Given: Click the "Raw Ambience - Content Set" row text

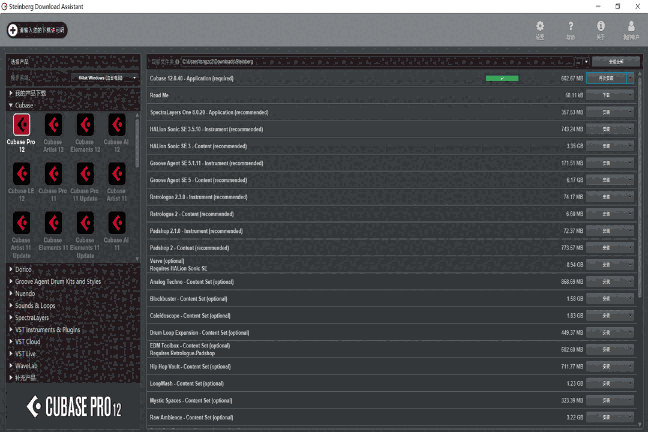Looking at the screenshot, I should (191, 417).
